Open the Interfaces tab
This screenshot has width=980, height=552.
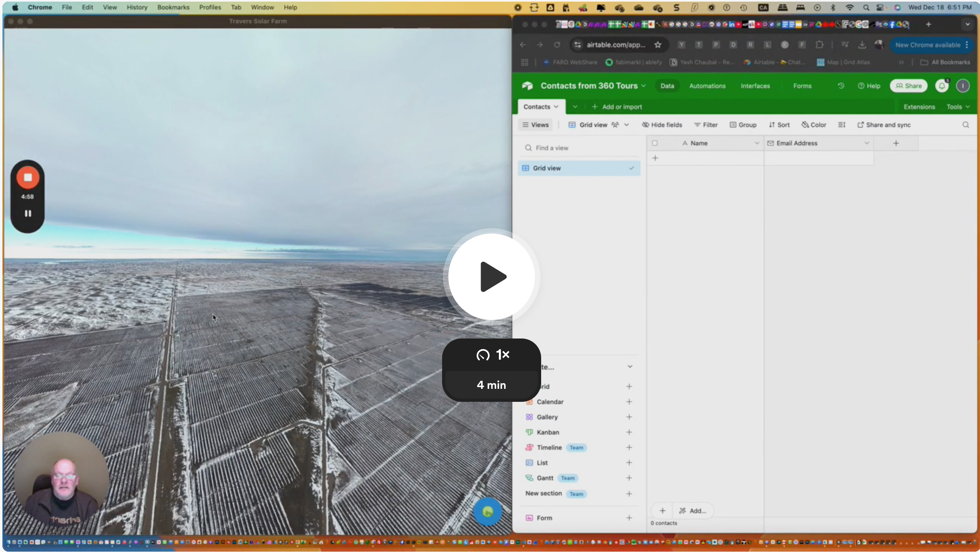click(x=755, y=86)
